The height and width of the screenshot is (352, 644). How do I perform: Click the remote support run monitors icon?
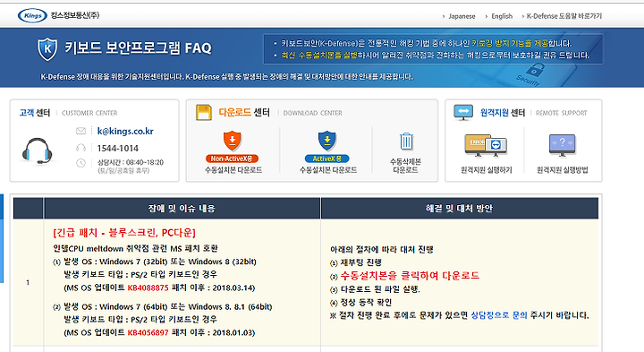point(486,146)
